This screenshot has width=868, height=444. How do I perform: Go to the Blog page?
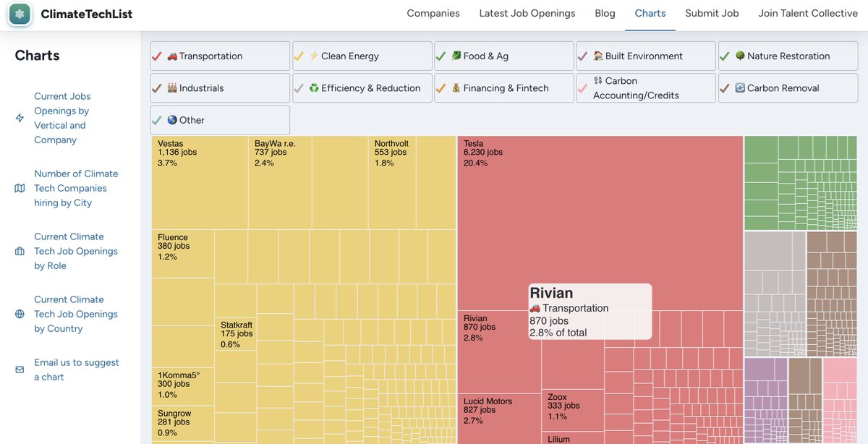pyautogui.click(x=605, y=13)
